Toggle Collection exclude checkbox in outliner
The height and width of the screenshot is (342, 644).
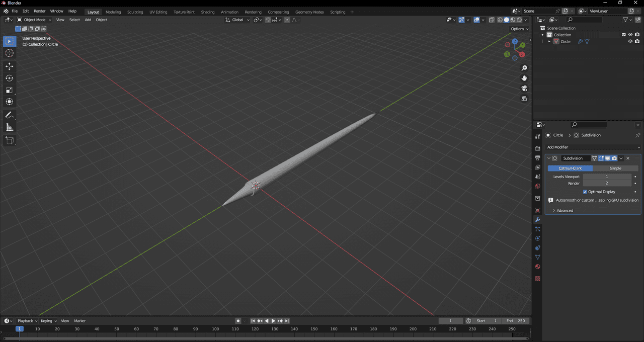coord(624,35)
